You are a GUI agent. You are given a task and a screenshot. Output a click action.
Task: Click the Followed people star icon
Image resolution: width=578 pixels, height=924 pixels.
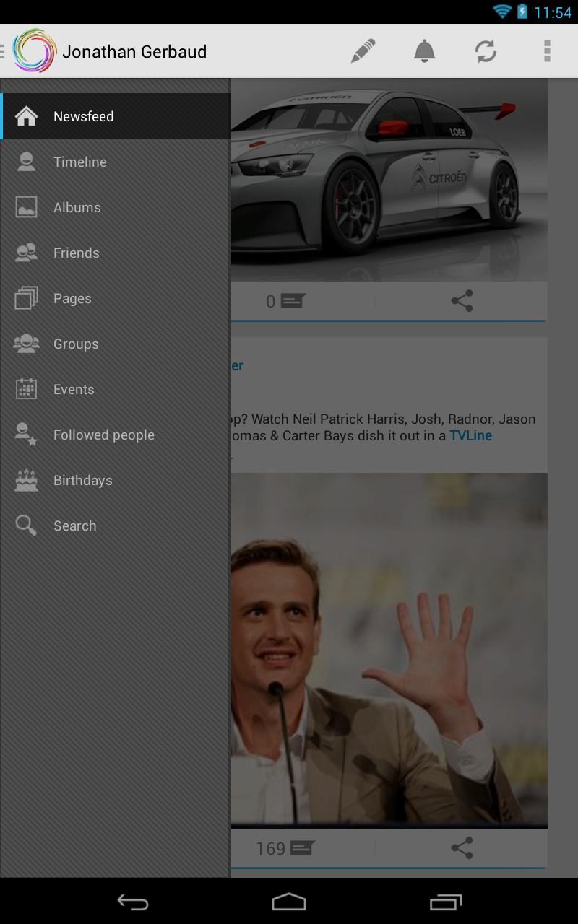[27, 435]
